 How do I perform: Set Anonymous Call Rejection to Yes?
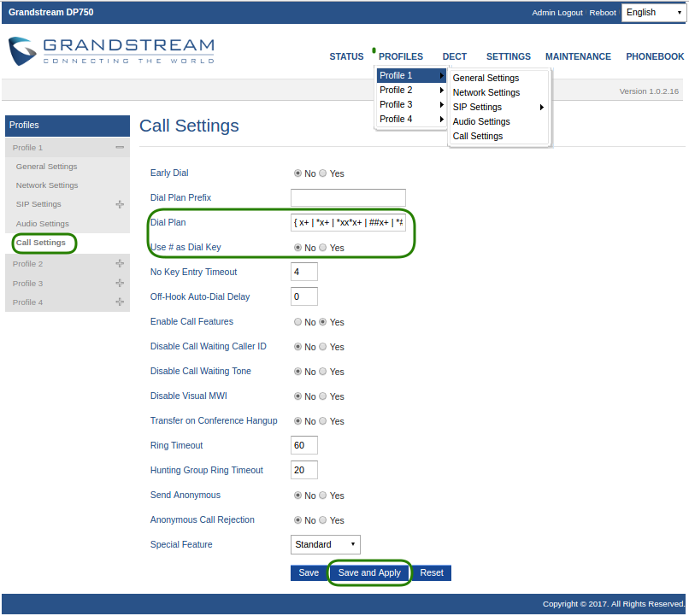323,519
